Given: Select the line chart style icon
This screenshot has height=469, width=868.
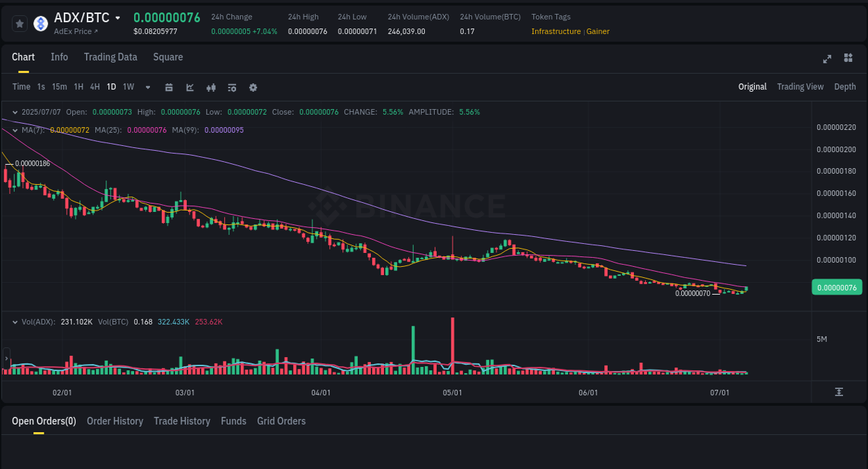Looking at the screenshot, I should (190, 87).
